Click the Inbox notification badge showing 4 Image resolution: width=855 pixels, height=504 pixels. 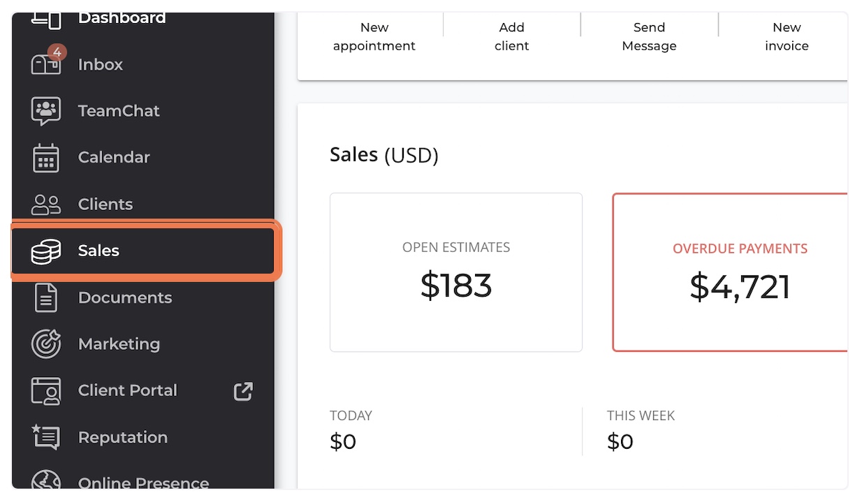pyautogui.click(x=57, y=52)
